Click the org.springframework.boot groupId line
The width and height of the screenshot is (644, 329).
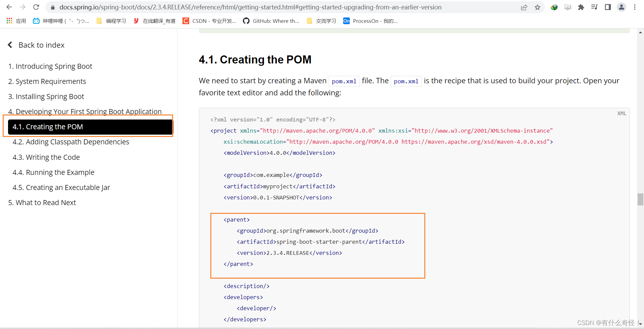[307, 231]
